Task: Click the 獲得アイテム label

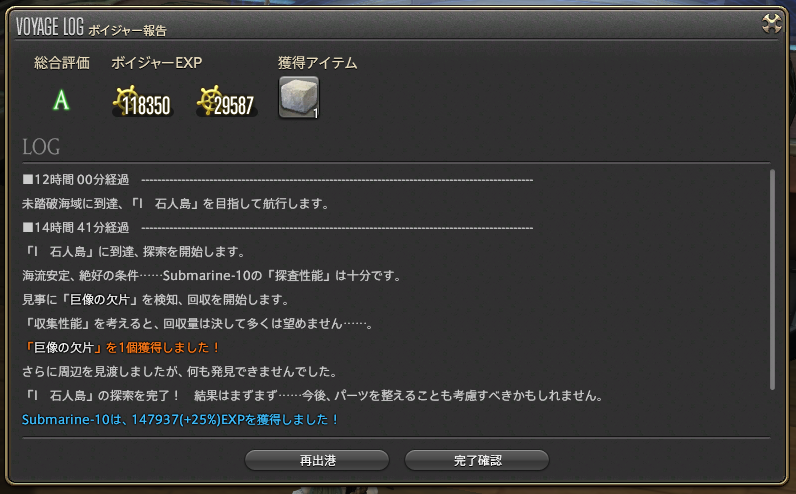Action: pos(317,63)
